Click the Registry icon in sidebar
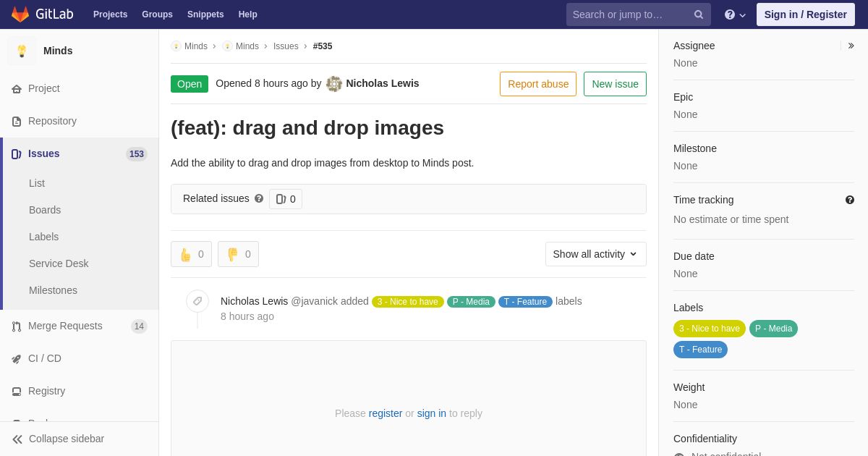 click(17, 392)
